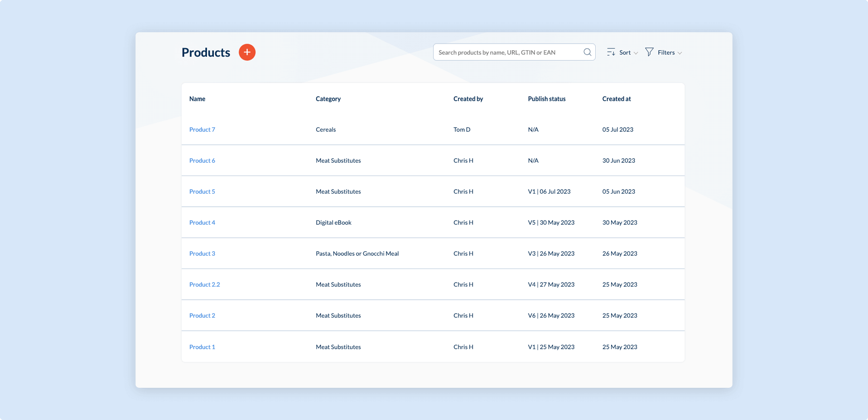868x420 pixels.
Task: Click the Name column header
Action: click(x=197, y=99)
